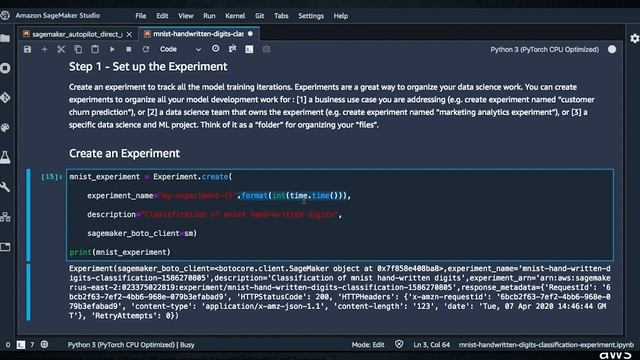Interrupt the kernel with the stop icon
This screenshot has width=640, height=360.
(x=129, y=49)
